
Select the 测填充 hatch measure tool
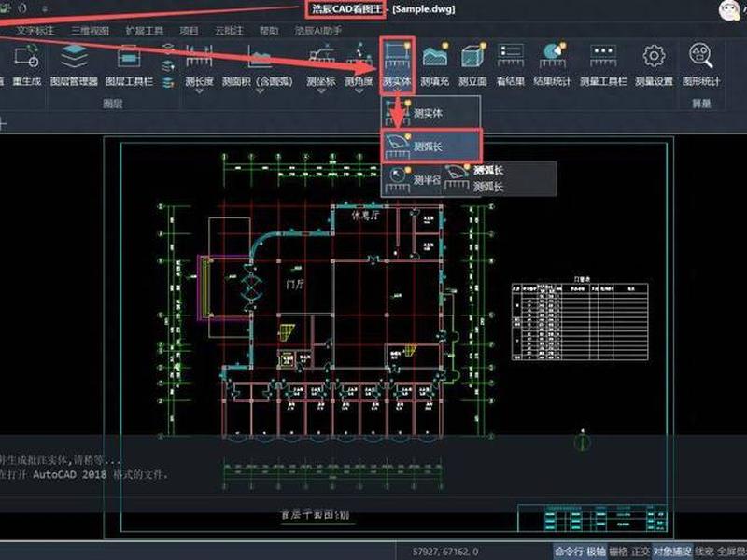435,63
